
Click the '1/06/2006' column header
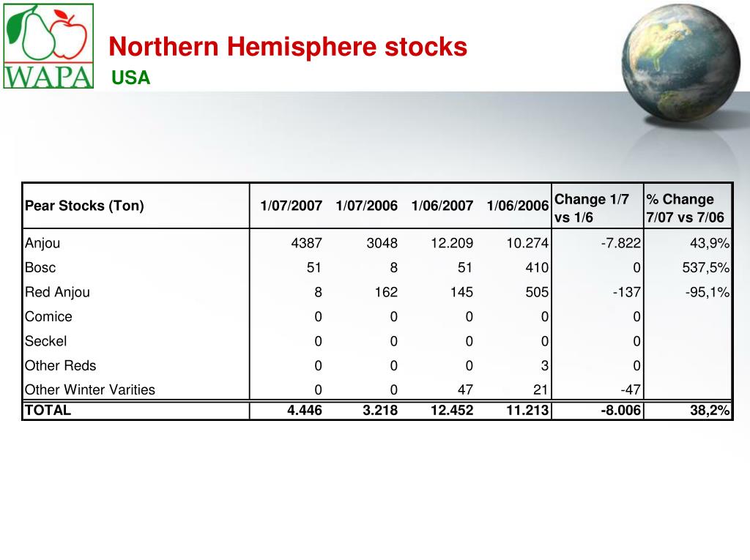click(518, 206)
